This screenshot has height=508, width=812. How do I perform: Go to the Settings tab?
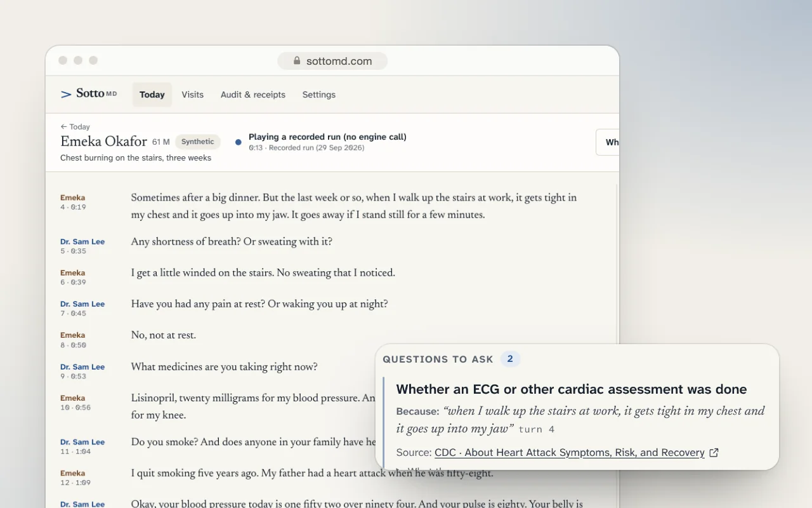(x=319, y=95)
